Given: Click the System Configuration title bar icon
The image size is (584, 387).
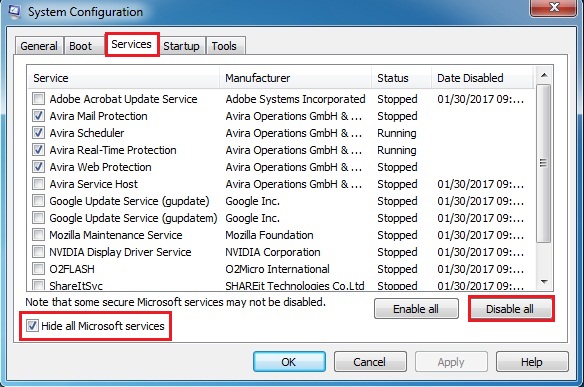Looking at the screenshot, I should [14, 11].
